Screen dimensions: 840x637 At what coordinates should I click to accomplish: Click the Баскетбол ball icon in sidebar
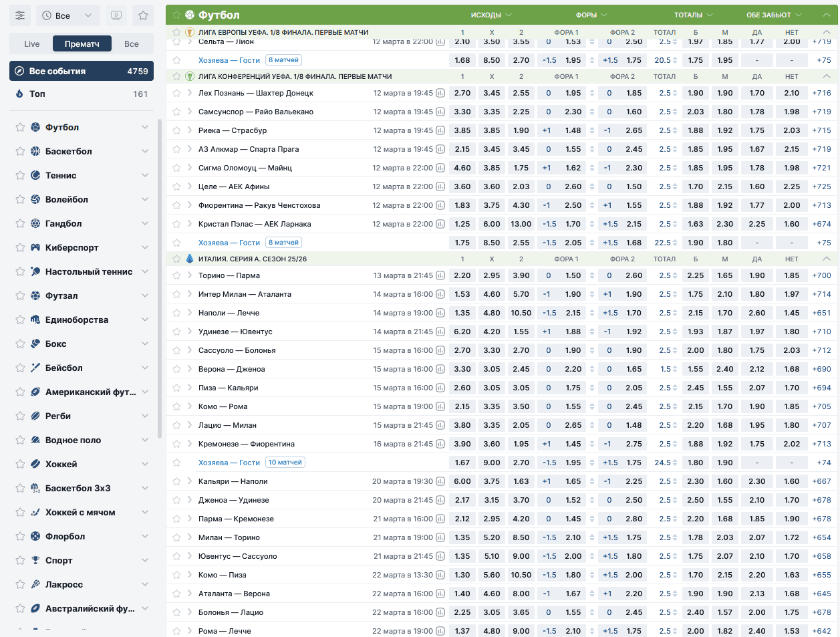coord(35,151)
